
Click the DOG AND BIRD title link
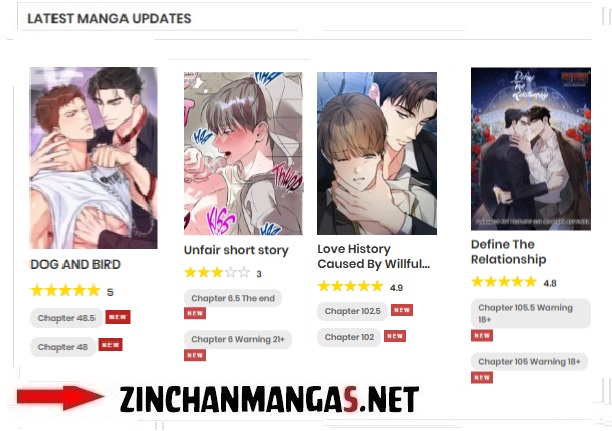[75, 264]
